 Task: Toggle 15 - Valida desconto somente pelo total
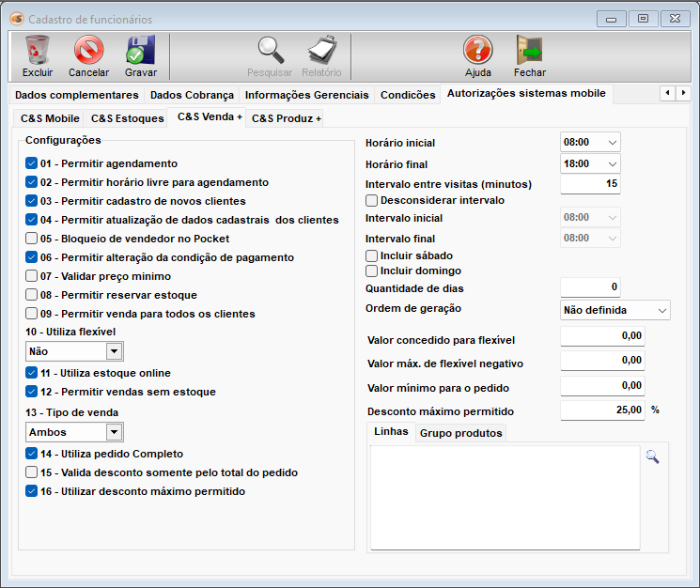click(x=31, y=472)
